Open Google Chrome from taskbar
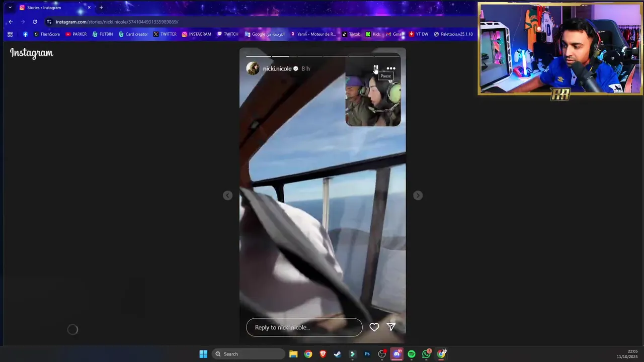This screenshot has width=644, height=362. point(308,354)
